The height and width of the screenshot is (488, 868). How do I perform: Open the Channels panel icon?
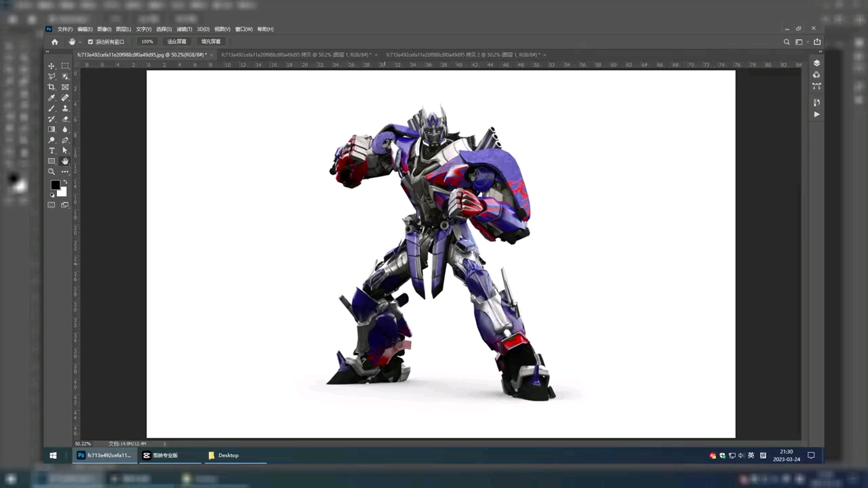pyautogui.click(x=816, y=75)
